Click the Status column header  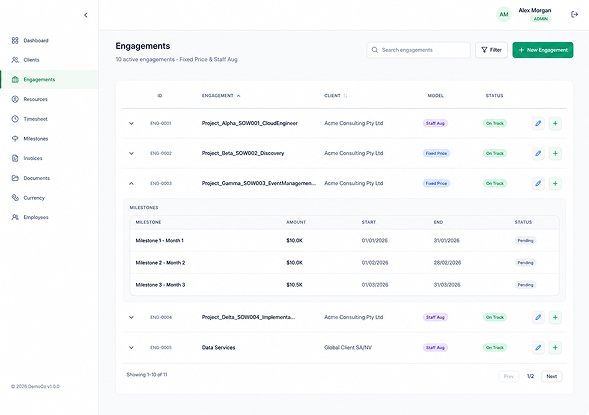[494, 96]
